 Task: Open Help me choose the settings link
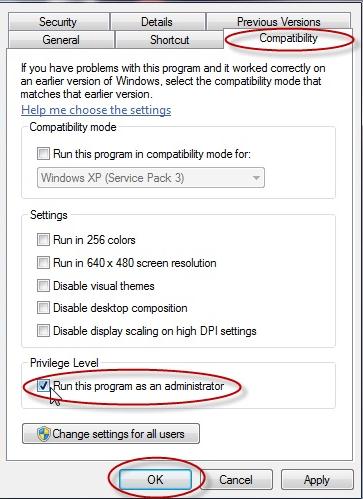coord(96,110)
